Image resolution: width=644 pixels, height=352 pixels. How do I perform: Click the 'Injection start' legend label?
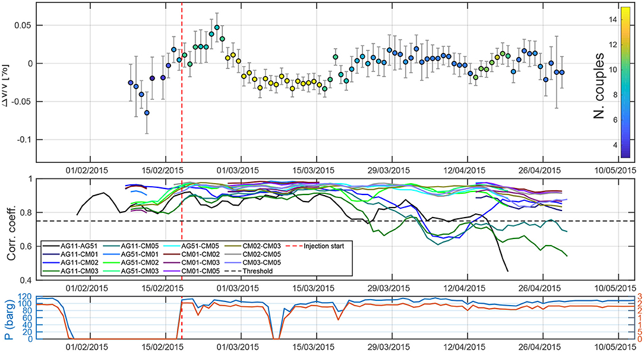[324, 246]
